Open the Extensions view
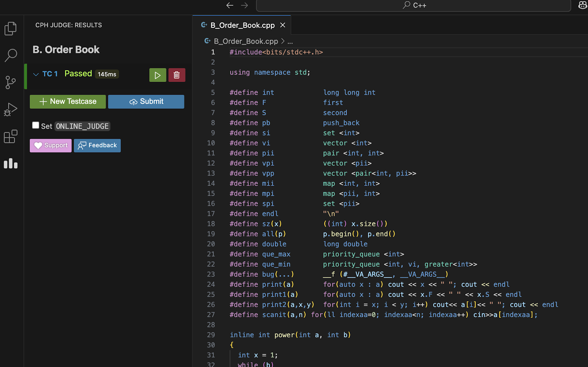 11,136
